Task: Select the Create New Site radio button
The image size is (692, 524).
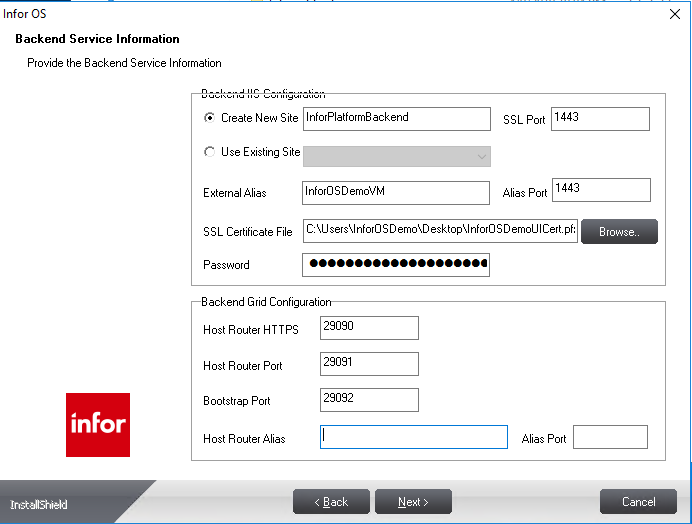Action: tap(209, 118)
